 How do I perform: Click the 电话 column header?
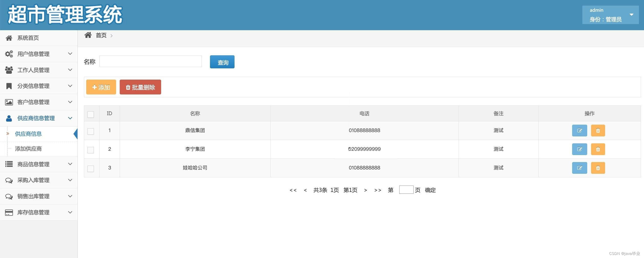click(x=364, y=113)
